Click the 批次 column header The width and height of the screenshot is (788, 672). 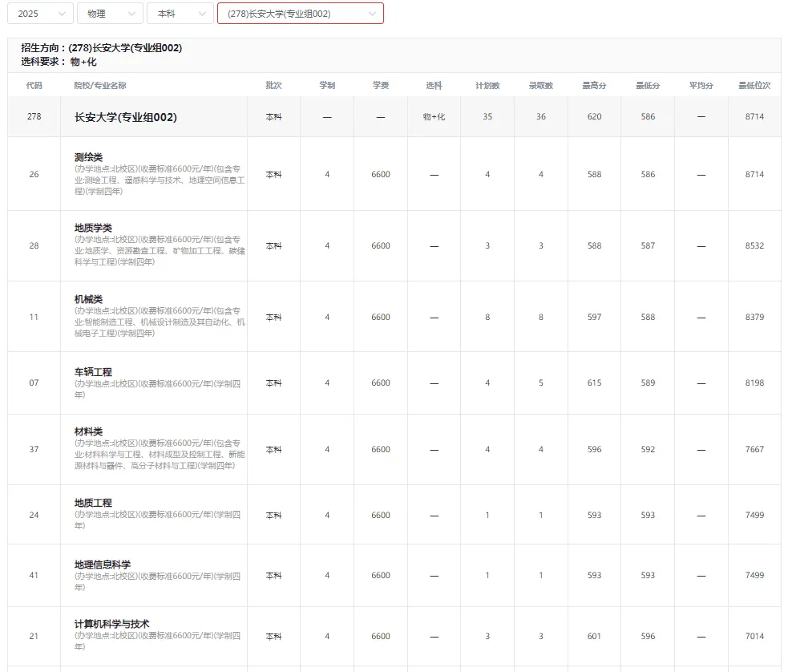coord(274,86)
